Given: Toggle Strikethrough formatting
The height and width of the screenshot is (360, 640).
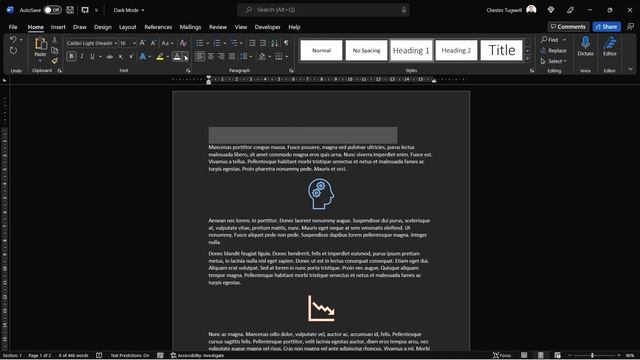Looking at the screenshot, I should coord(109,57).
